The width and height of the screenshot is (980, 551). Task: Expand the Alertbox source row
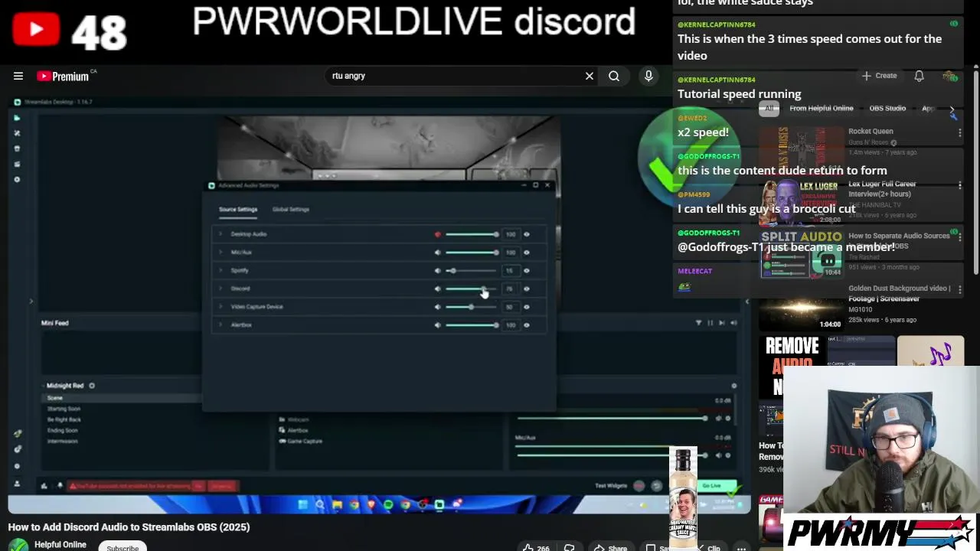pyautogui.click(x=220, y=324)
